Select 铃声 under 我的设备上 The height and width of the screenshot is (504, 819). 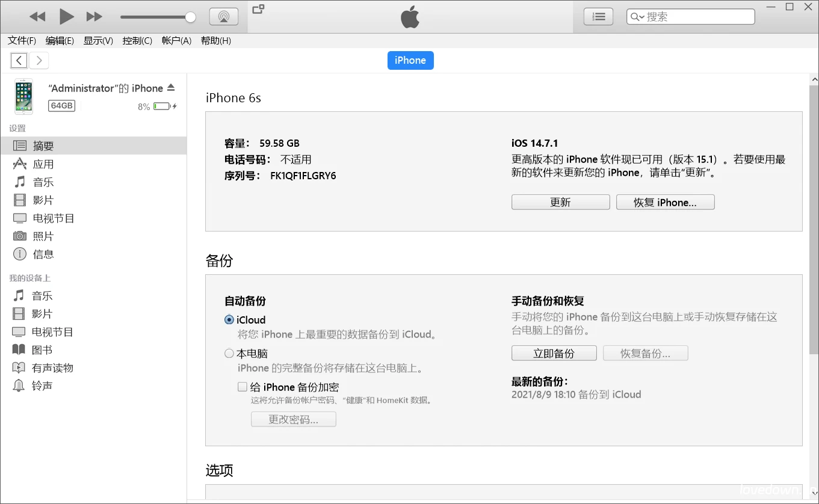(41, 386)
